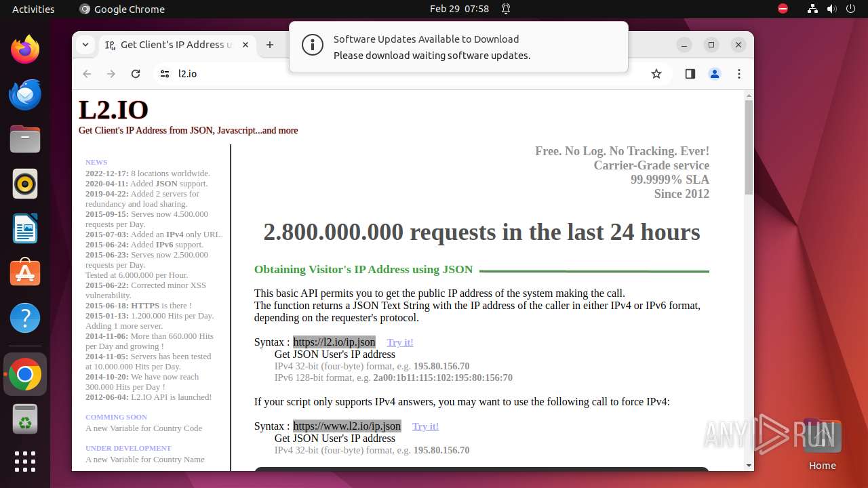Click the IPv6 example address 2a00:1b11:115:102:195:80:156:70

pos(443,378)
